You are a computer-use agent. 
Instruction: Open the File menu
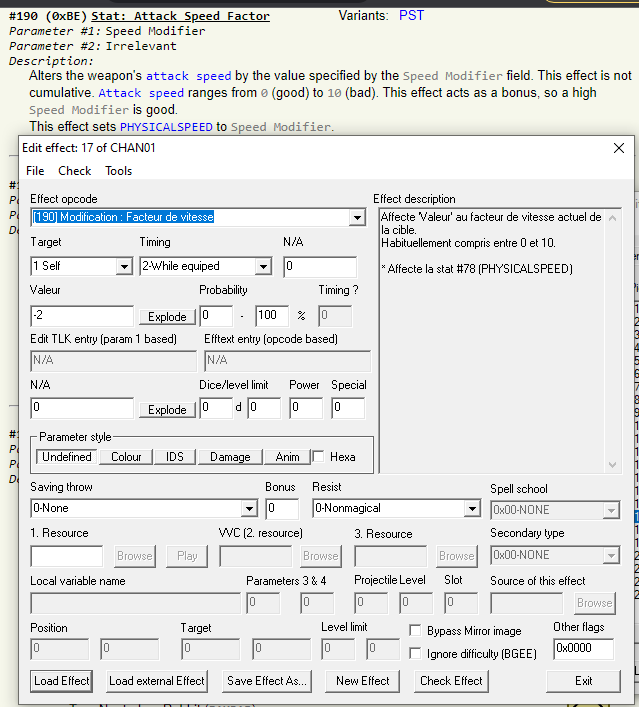(x=35, y=171)
